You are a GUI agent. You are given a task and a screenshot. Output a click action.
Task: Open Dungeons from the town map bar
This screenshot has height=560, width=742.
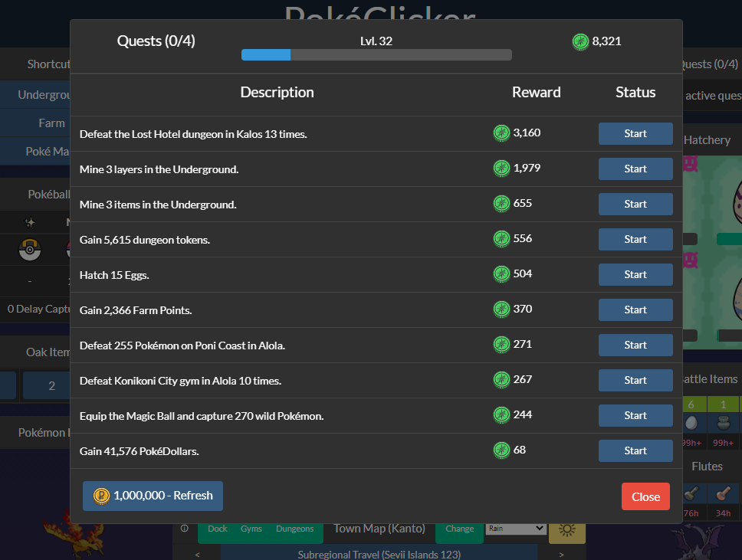coord(295,529)
